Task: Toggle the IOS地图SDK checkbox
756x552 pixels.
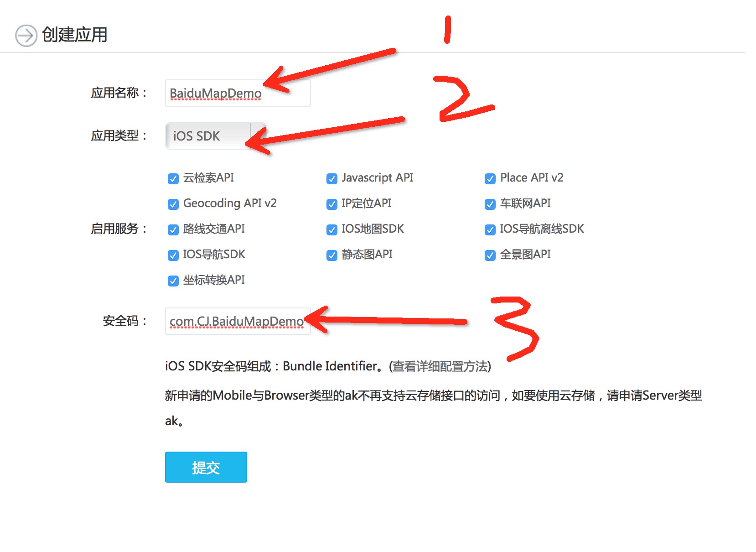Action: point(331,229)
